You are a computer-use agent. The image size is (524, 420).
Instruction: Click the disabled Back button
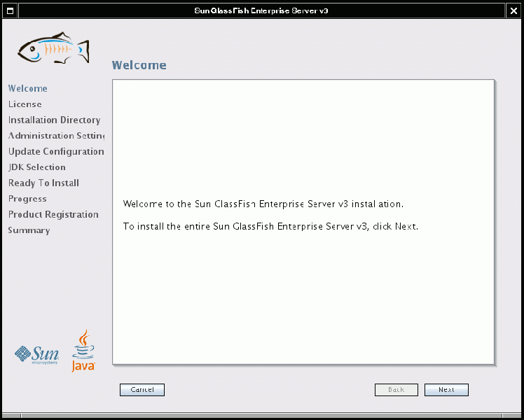pyautogui.click(x=397, y=390)
